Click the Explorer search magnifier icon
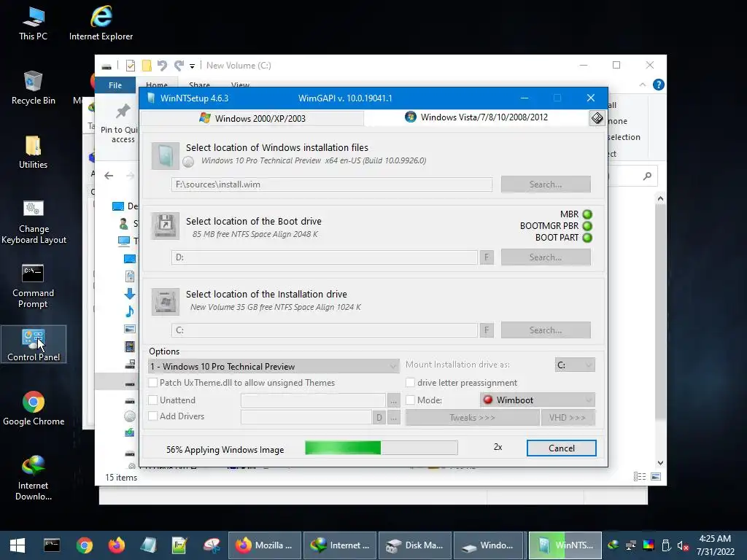The width and height of the screenshot is (747, 560). 647,176
